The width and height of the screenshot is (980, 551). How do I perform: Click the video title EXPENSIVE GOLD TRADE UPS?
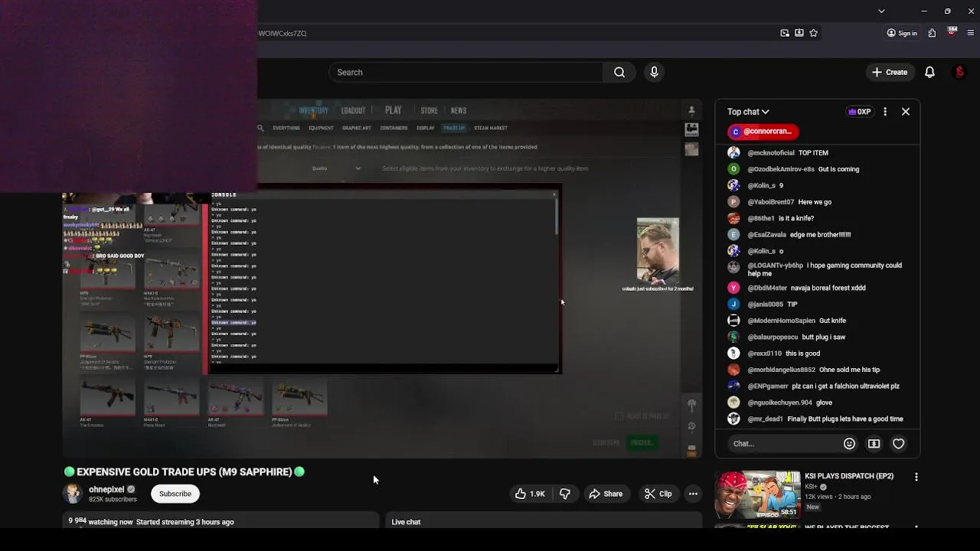tap(184, 472)
